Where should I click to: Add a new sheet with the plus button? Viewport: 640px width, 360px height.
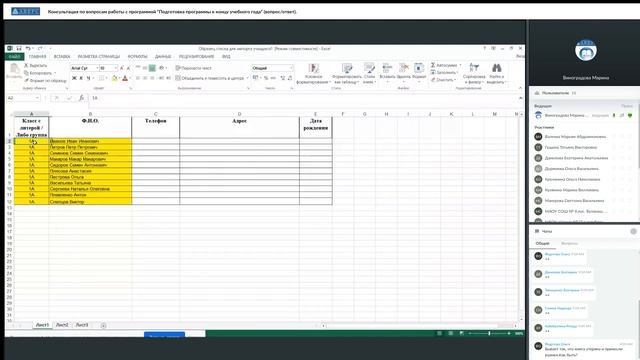(103, 325)
